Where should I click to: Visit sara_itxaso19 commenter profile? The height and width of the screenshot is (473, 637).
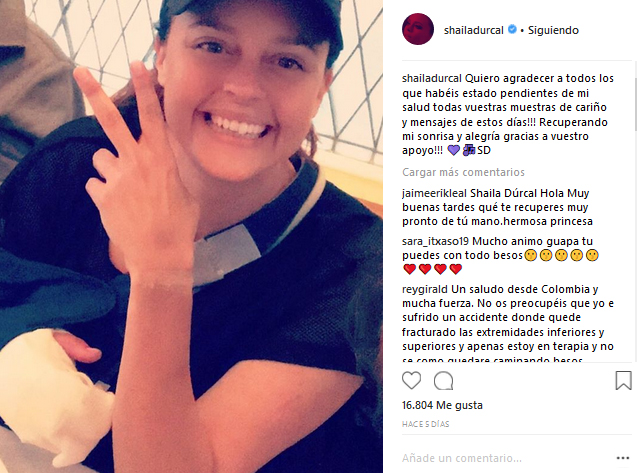(x=436, y=241)
